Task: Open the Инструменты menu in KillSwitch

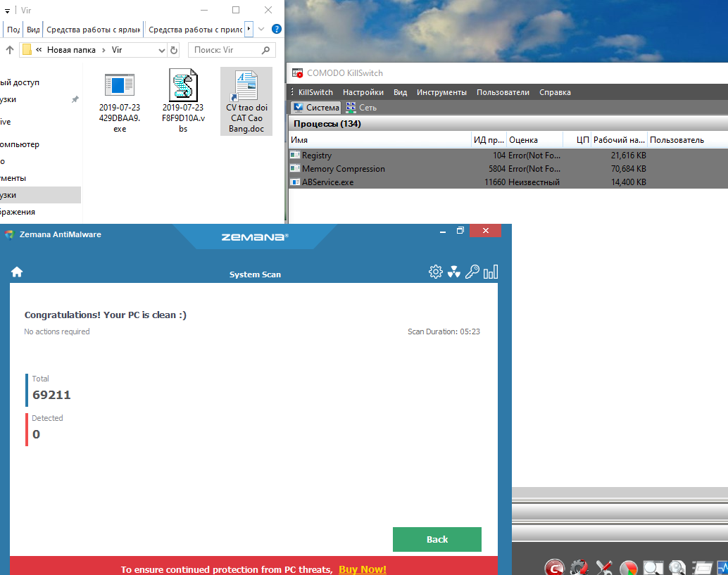Action: pyautogui.click(x=441, y=92)
